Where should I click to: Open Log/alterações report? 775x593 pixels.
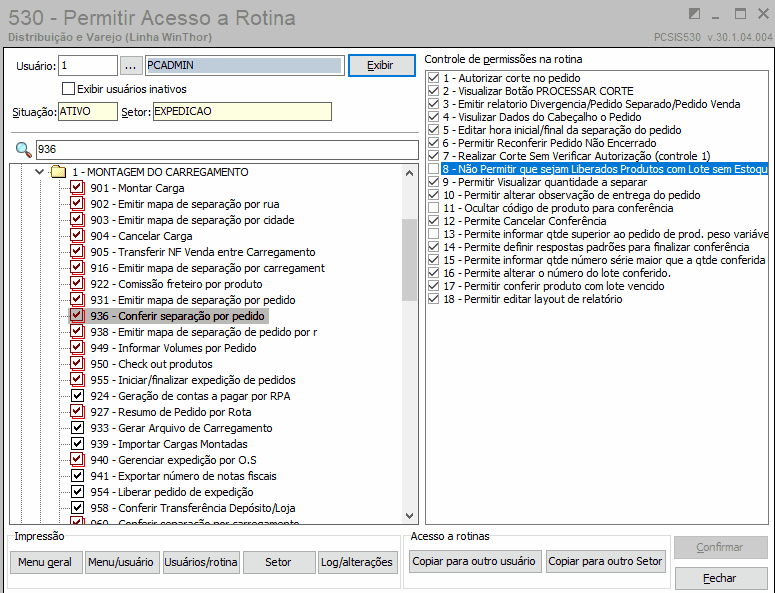(358, 562)
